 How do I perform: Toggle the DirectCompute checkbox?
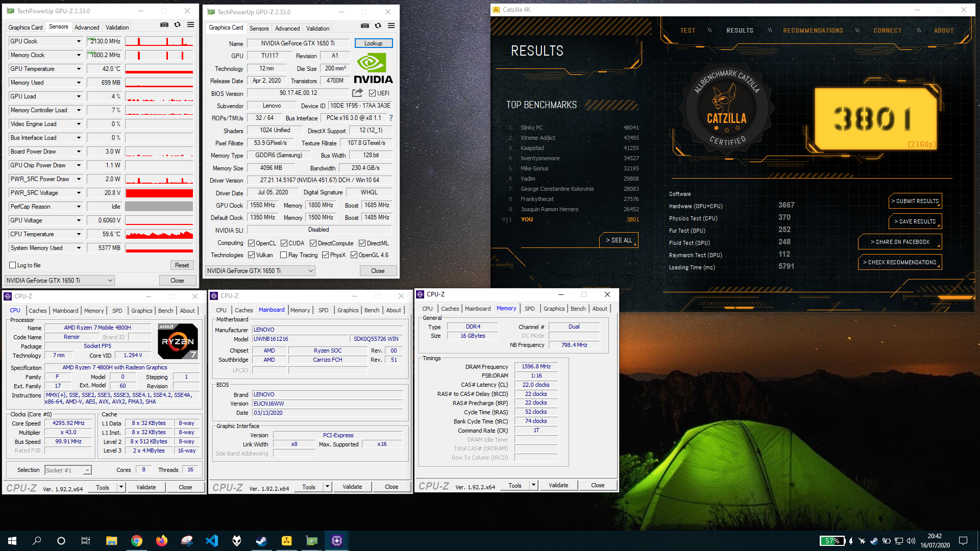coord(313,243)
